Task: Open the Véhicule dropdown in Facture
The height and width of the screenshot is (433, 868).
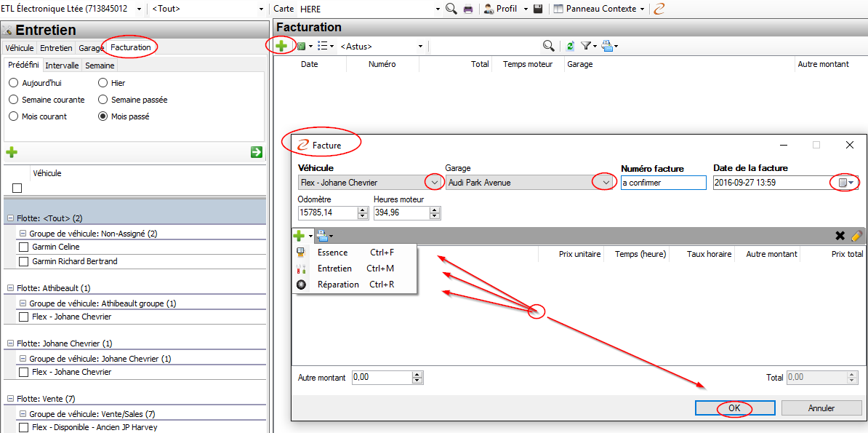Action: pyautogui.click(x=434, y=183)
